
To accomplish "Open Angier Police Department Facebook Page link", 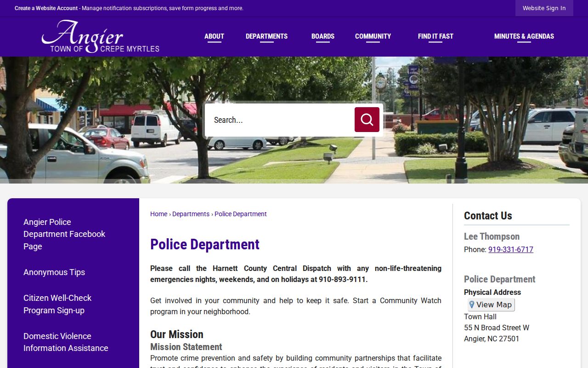I will pos(64,234).
